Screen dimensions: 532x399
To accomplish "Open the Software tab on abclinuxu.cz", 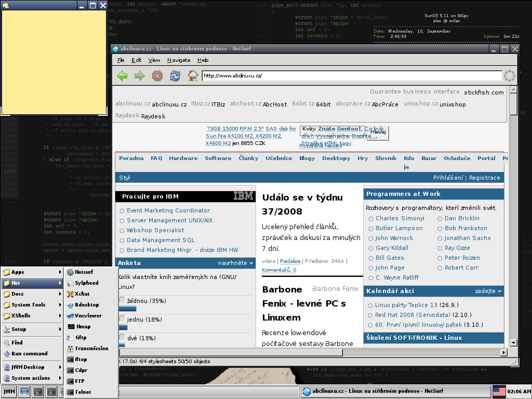I will pos(218,158).
